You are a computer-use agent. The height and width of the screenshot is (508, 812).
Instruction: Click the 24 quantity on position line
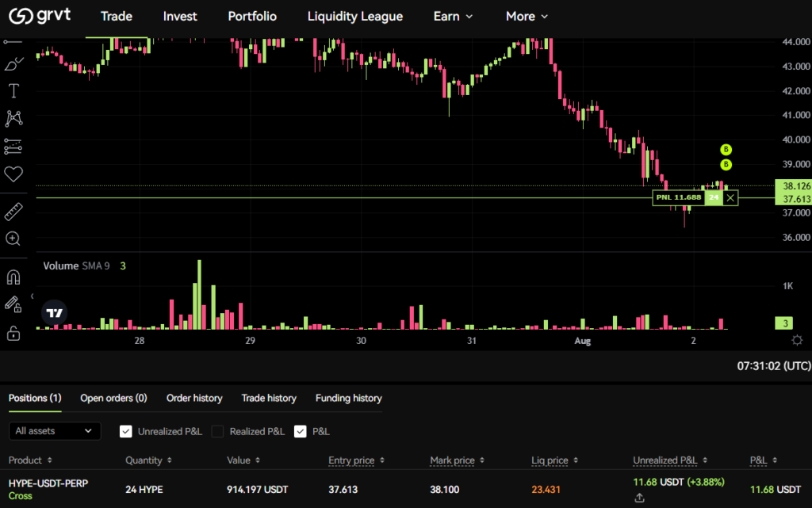point(714,197)
